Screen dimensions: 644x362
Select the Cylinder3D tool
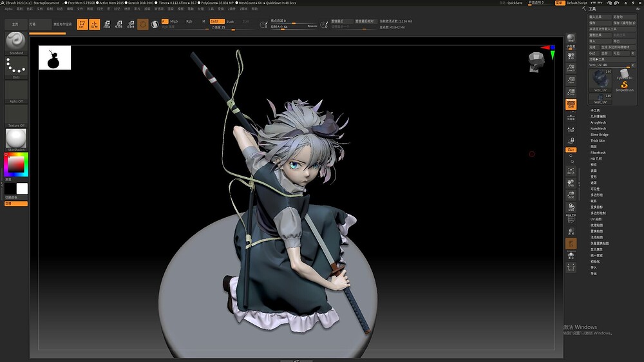pos(624,74)
